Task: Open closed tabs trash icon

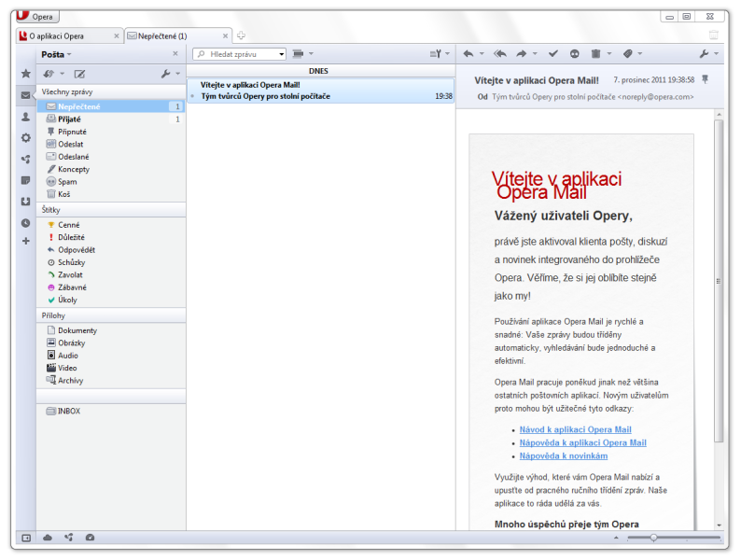Action: click(713, 35)
